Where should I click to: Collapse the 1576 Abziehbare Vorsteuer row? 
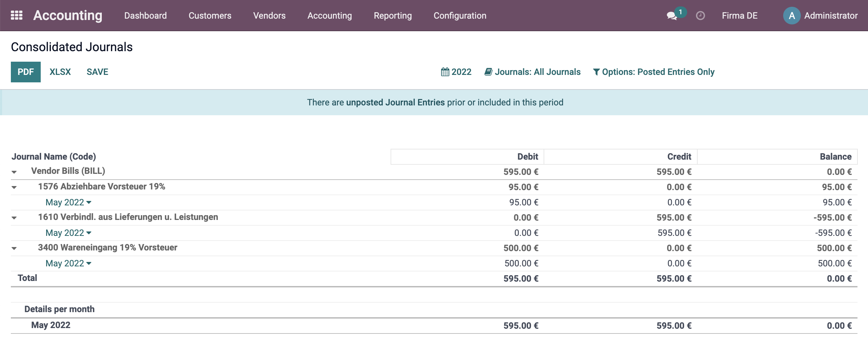(14, 187)
